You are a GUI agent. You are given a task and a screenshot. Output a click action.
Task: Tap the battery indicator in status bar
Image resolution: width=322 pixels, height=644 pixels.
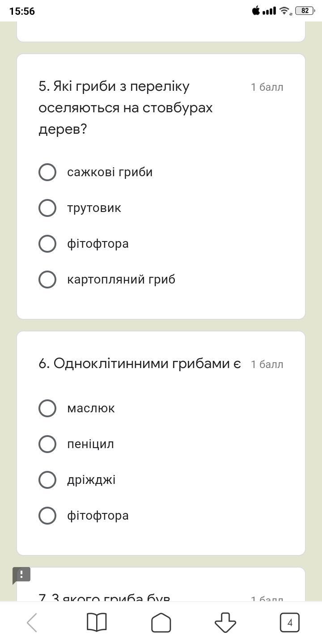[x=305, y=11]
